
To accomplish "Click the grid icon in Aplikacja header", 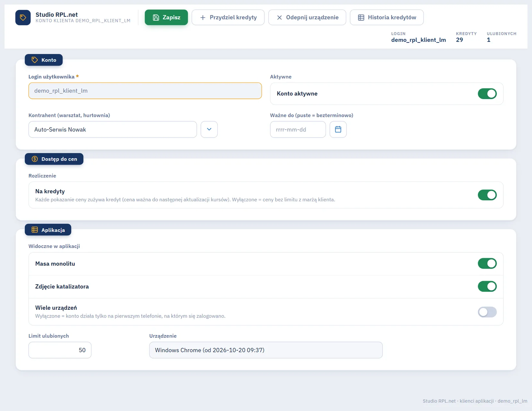I will tap(34, 230).
